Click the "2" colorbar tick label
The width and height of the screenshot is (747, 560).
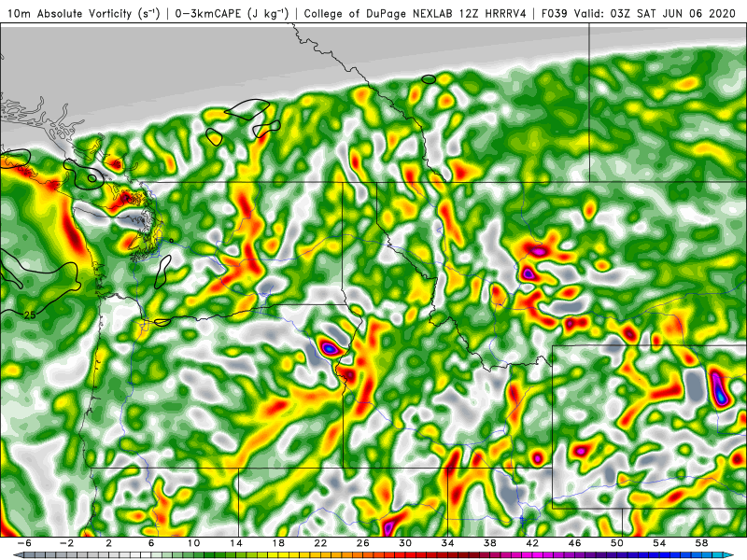[109, 543]
